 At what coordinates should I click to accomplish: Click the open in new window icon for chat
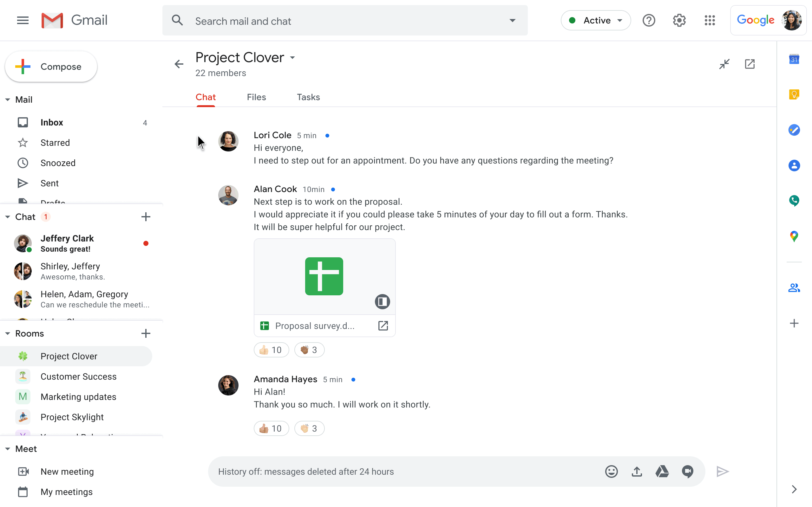(750, 64)
